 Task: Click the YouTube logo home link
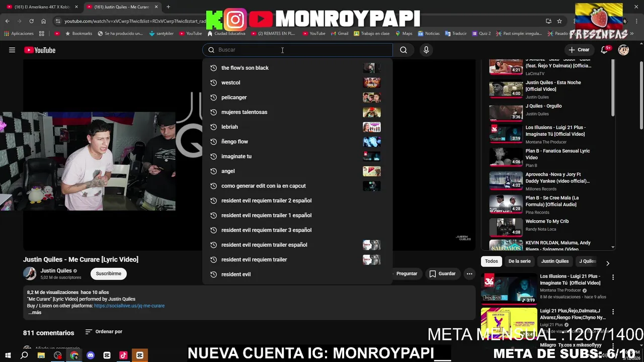[x=40, y=50]
